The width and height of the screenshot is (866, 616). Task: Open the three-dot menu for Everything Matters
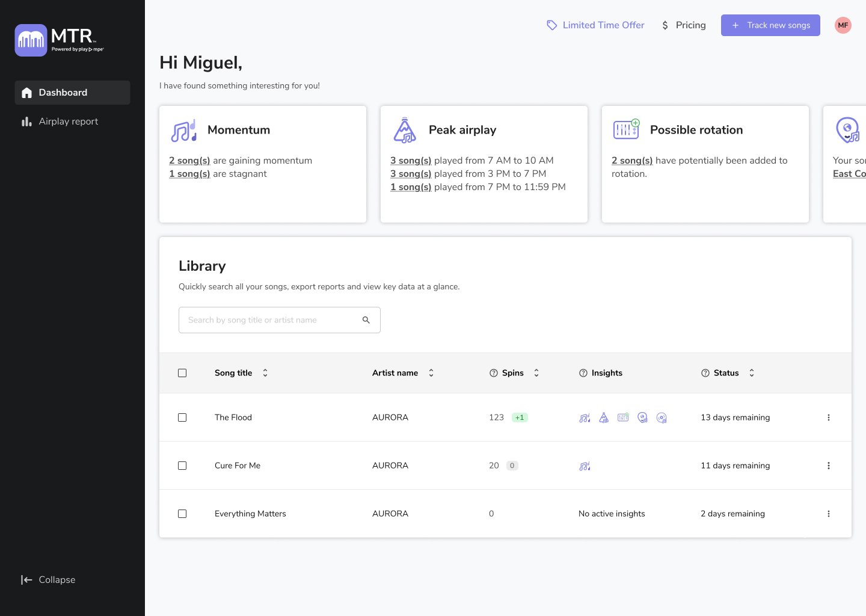(x=828, y=514)
